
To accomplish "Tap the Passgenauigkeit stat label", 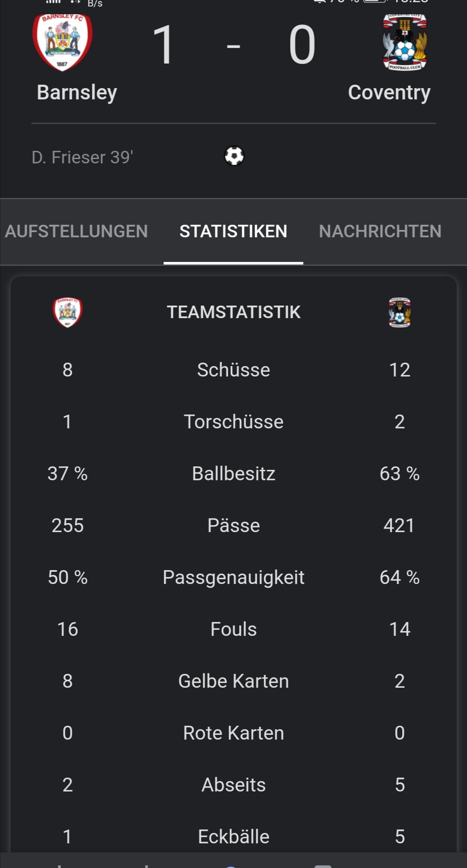I will [x=233, y=578].
